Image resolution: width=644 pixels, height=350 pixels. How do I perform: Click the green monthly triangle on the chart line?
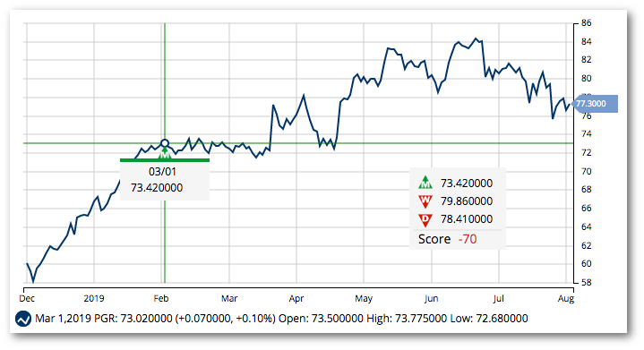(x=165, y=153)
